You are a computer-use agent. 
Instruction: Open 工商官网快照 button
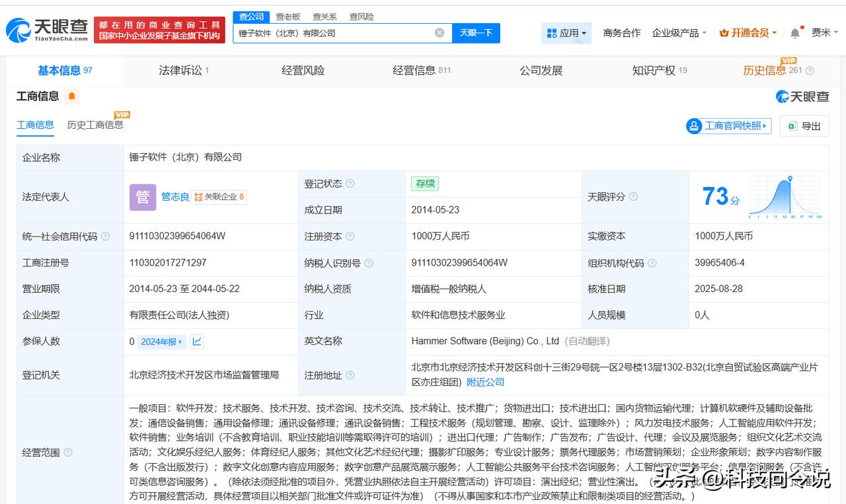(729, 126)
